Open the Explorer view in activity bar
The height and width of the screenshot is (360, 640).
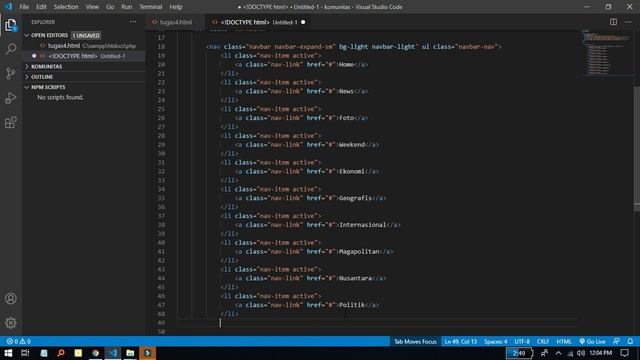point(11,25)
